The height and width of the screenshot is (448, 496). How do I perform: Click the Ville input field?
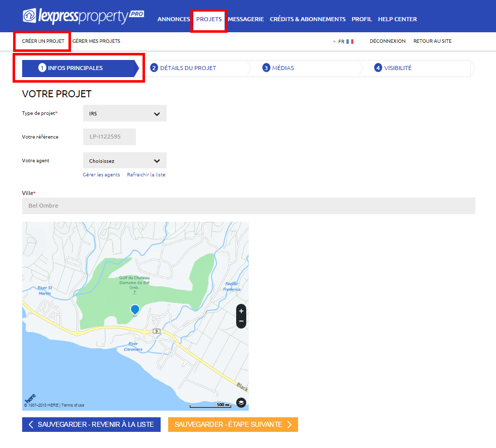[x=249, y=206]
